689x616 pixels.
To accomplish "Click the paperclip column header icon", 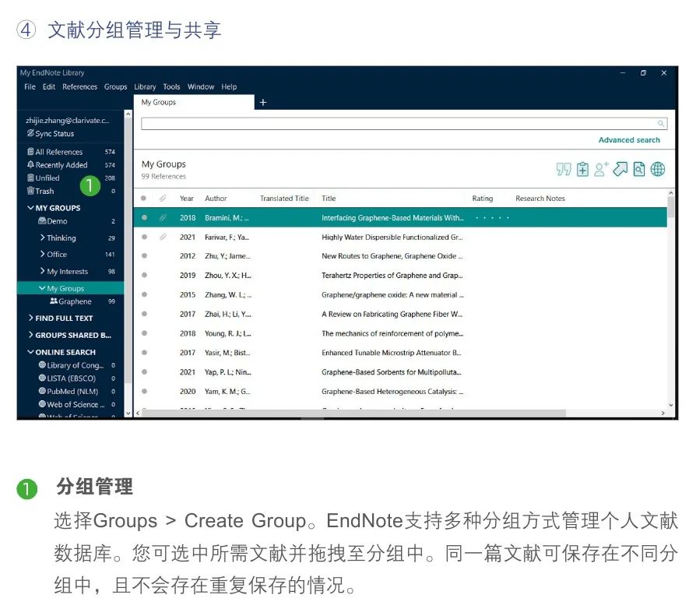I will (163, 199).
